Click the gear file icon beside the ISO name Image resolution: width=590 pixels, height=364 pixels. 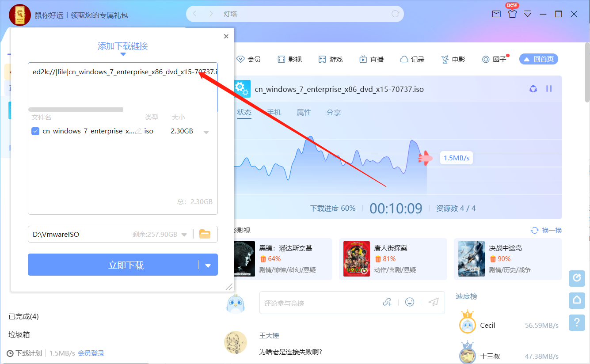tap(242, 89)
